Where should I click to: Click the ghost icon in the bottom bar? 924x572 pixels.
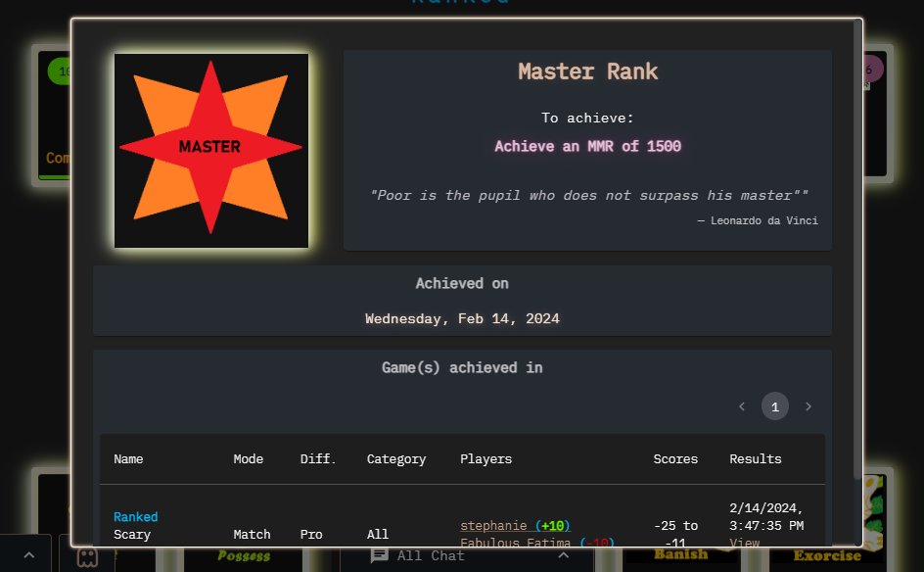[x=87, y=558]
